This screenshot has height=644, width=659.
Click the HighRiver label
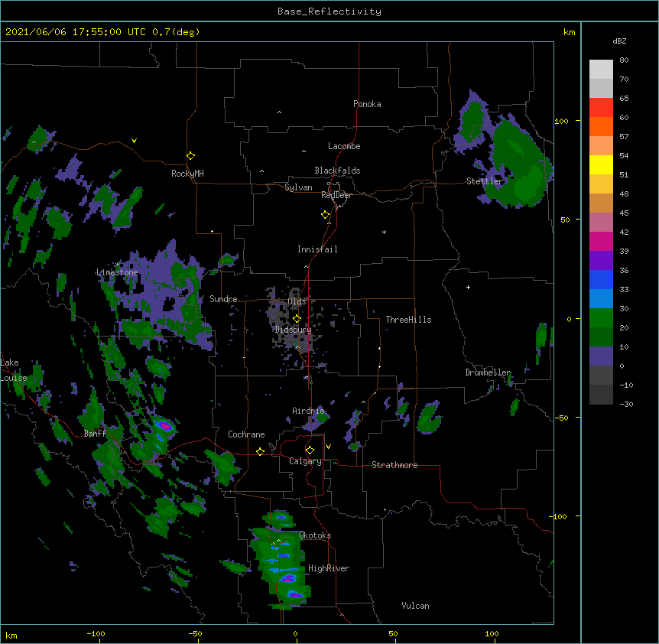(329, 568)
